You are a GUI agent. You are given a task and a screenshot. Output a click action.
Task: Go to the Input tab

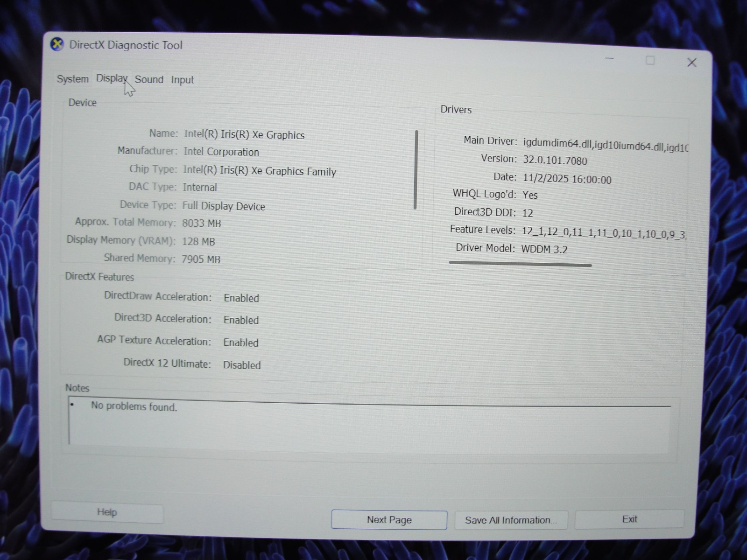click(182, 80)
